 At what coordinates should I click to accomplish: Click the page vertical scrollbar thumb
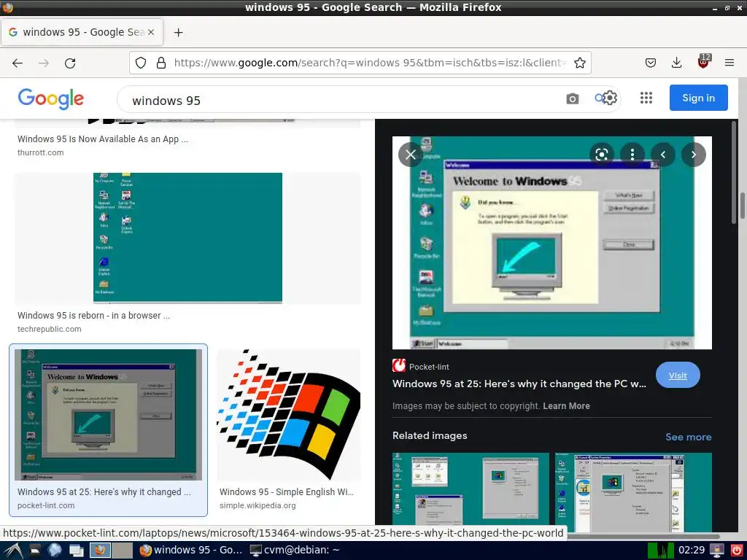pos(742,205)
